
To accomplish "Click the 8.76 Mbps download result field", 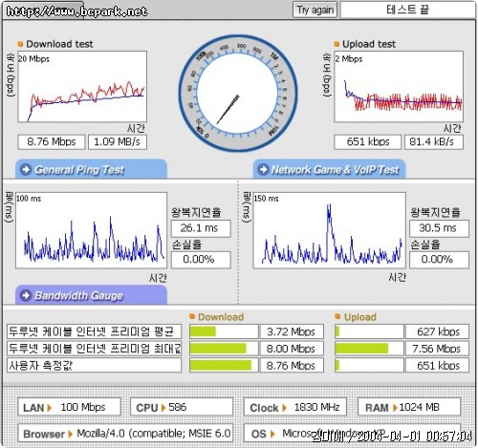I will 52,142.
